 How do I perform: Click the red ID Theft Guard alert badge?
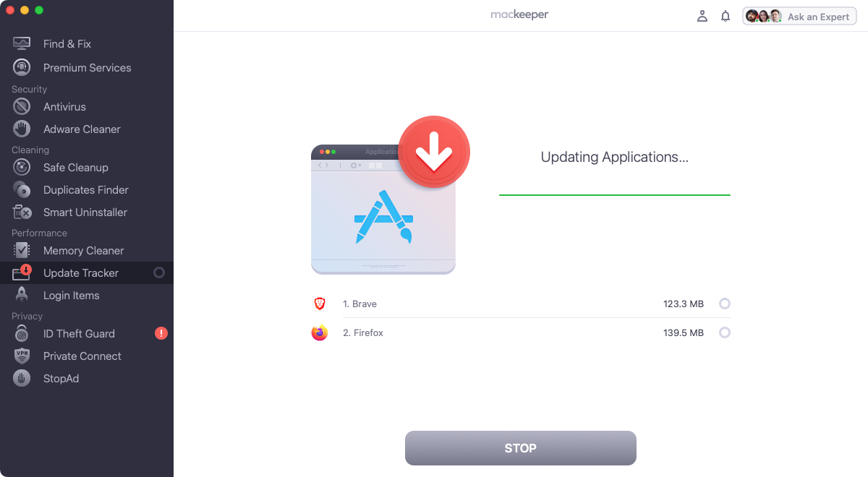(161, 333)
